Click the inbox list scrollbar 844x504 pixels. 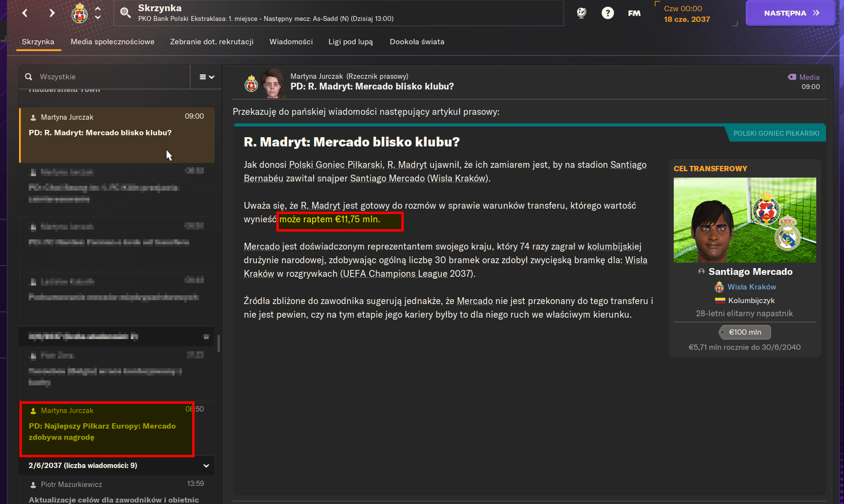coord(218,343)
